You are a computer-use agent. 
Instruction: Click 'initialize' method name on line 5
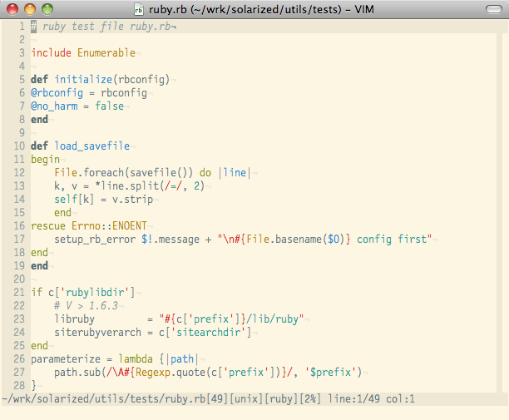pyautogui.click(x=84, y=80)
